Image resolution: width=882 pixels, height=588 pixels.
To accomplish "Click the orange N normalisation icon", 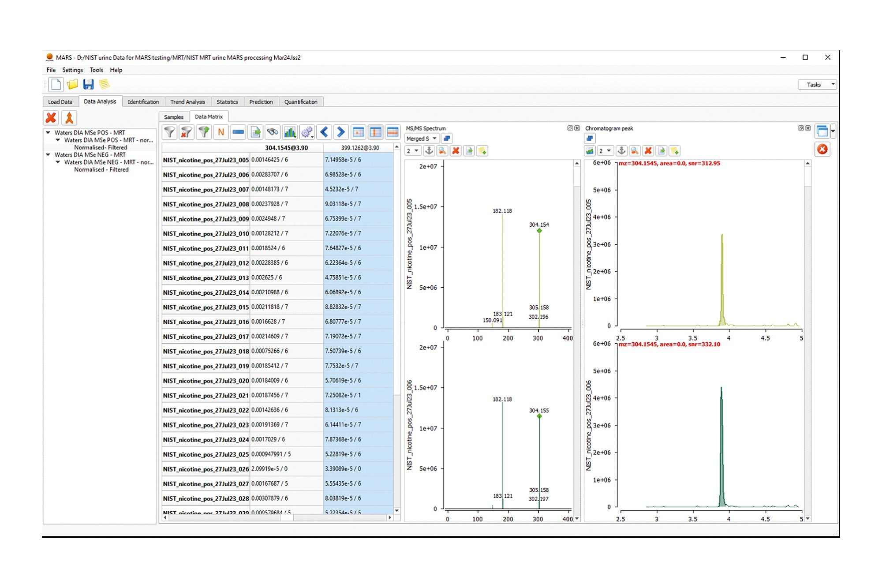I will point(221,132).
